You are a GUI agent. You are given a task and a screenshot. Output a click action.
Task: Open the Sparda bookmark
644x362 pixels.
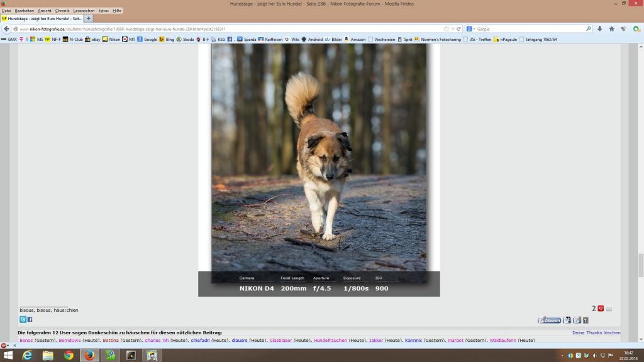pyautogui.click(x=247, y=40)
